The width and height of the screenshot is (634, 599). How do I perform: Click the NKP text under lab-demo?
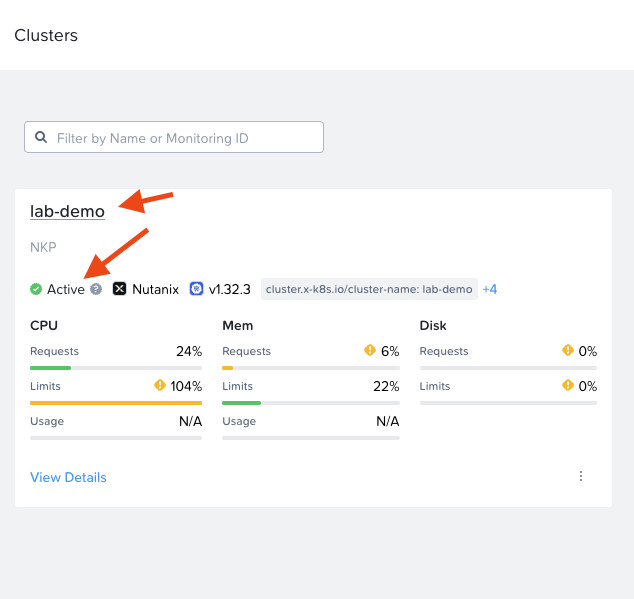43,247
